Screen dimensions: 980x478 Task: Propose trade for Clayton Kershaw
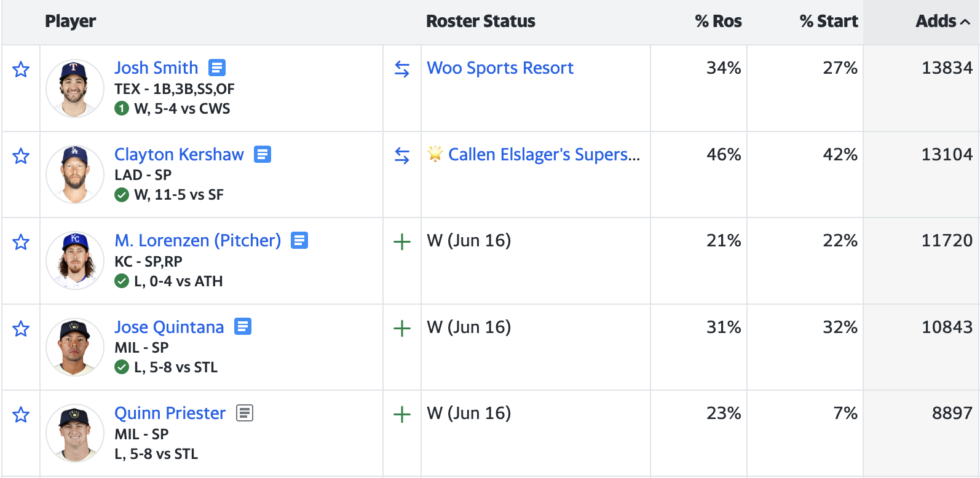pyautogui.click(x=402, y=156)
